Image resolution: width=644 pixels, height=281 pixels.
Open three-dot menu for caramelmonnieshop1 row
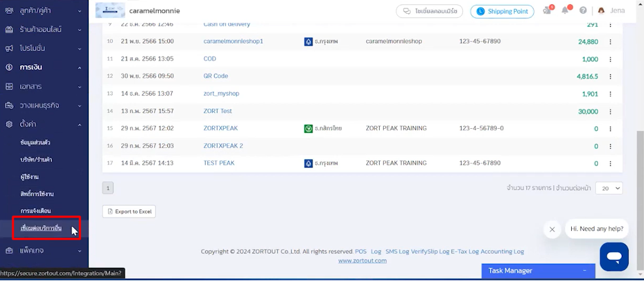[610, 41]
